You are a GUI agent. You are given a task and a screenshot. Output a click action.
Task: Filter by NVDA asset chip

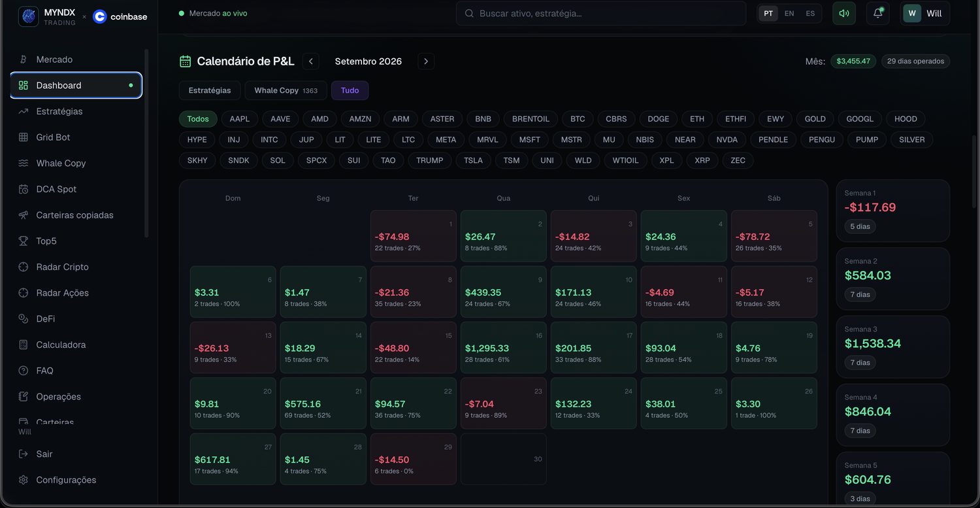click(x=727, y=139)
